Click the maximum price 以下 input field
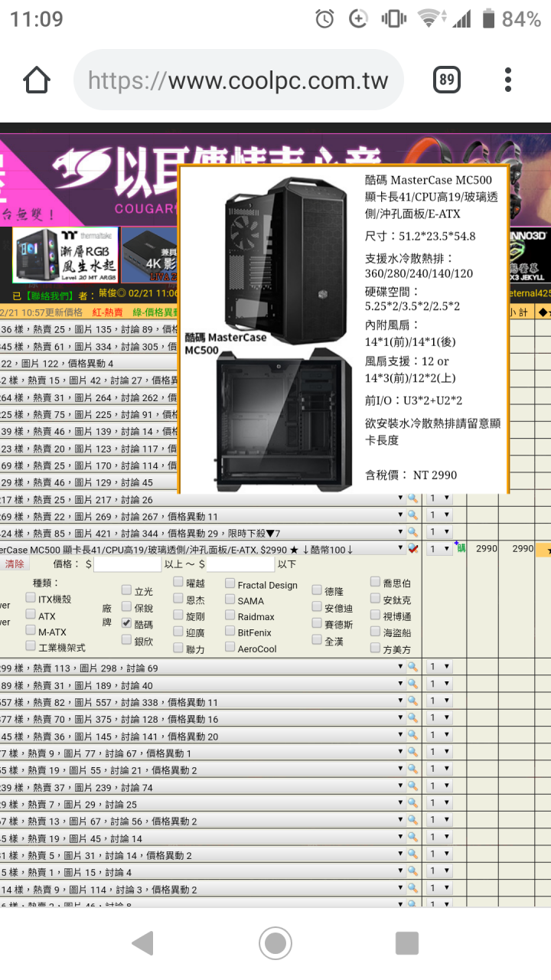Viewport: 551px width, 980px height. point(240,564)
